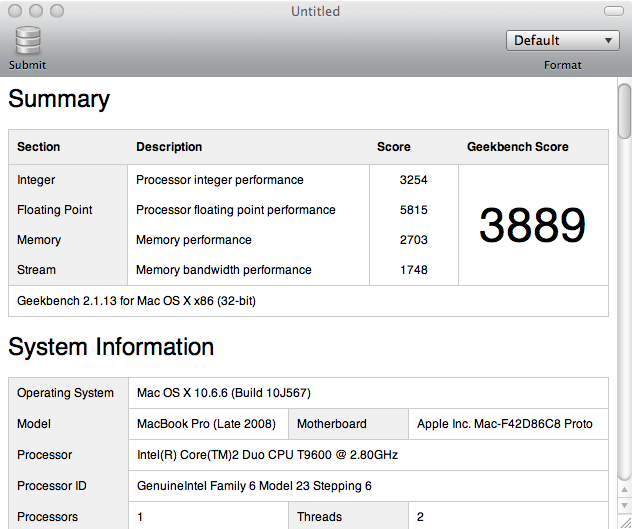Screen dimensions: 632x529
Task: Click the Threads value 2
Action: 420,517
